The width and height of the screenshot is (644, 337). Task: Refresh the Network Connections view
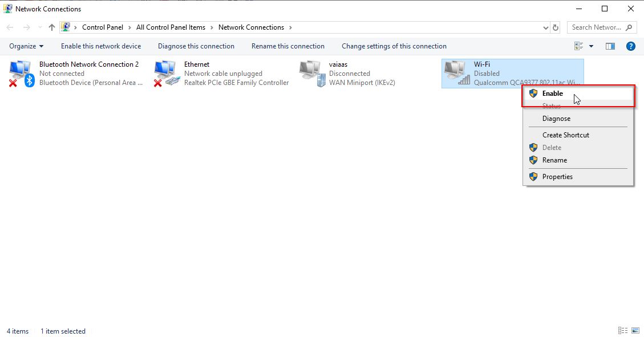[556, 27]
